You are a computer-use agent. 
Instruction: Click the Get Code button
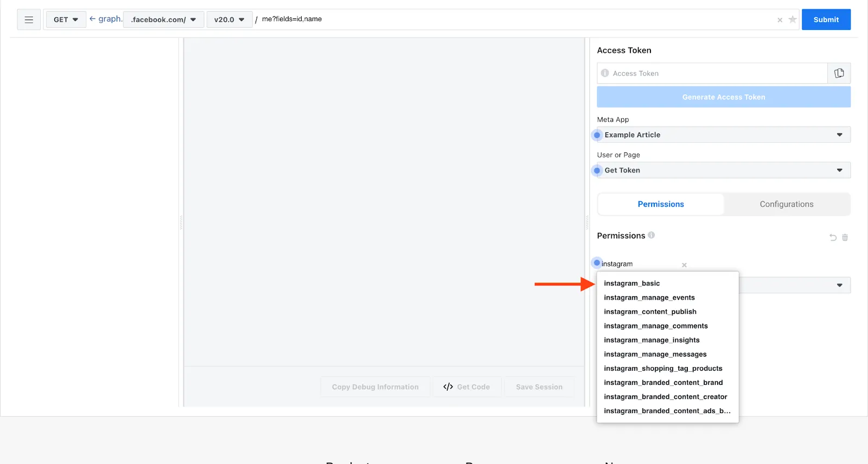(x=467, y=387)
